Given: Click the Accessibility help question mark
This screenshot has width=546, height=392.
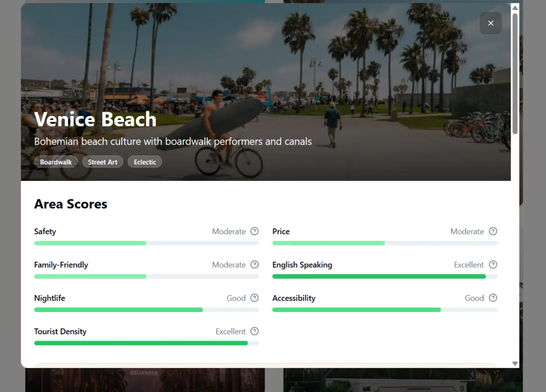Looking at the screenshot, I should point(493,298).
